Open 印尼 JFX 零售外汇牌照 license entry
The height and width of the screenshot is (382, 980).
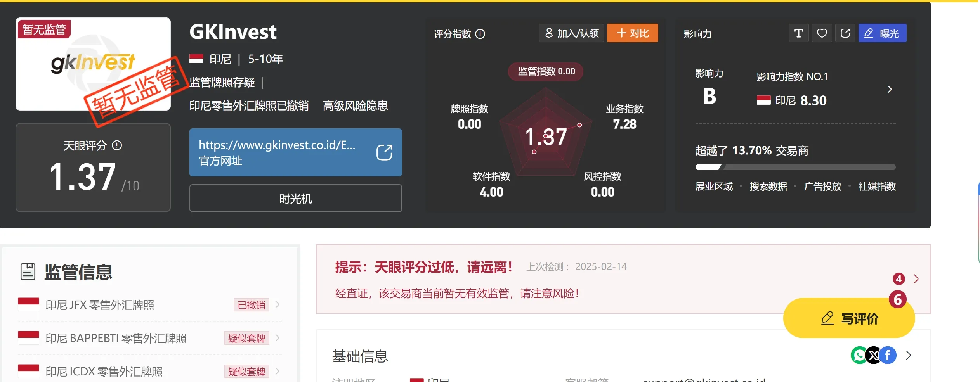click(150, 305)
